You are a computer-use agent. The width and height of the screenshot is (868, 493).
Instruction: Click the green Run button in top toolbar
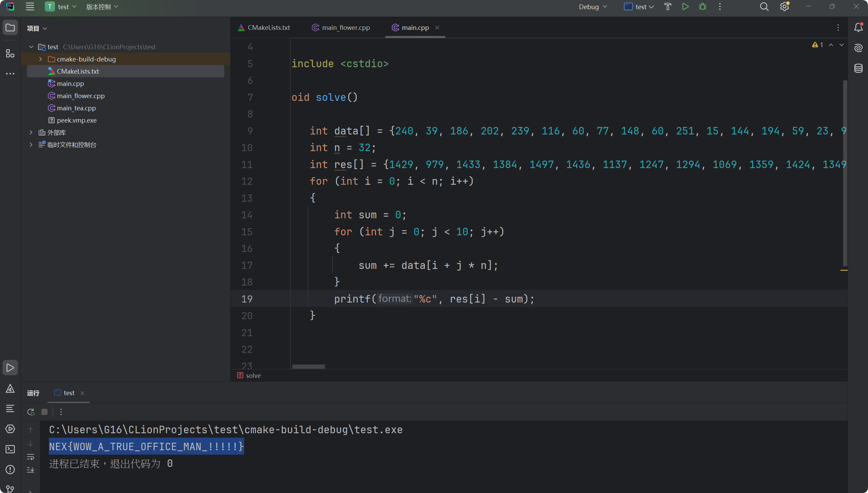click(685, 7)
